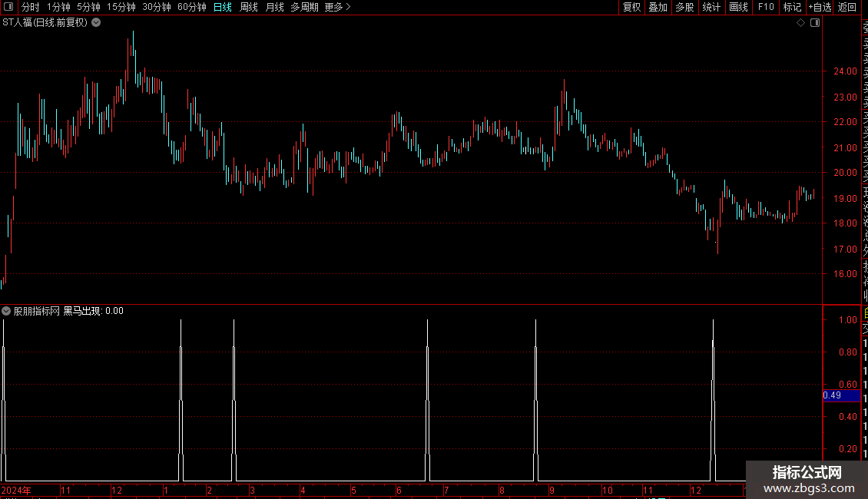
Task: Select the 15分钟 period
Action: (x=121, y=7)
